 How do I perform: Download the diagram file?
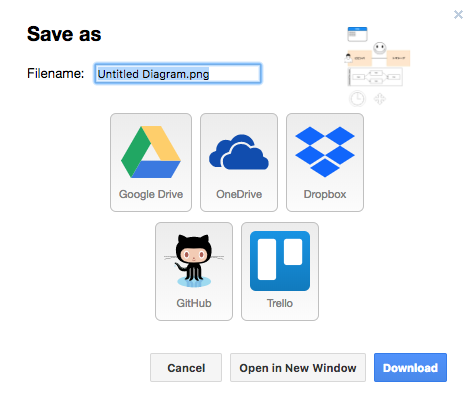tap(410, 368)
